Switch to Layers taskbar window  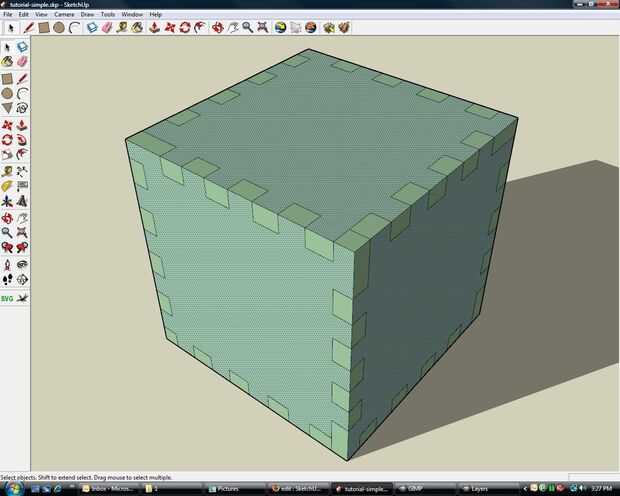(x=488, y=489)
